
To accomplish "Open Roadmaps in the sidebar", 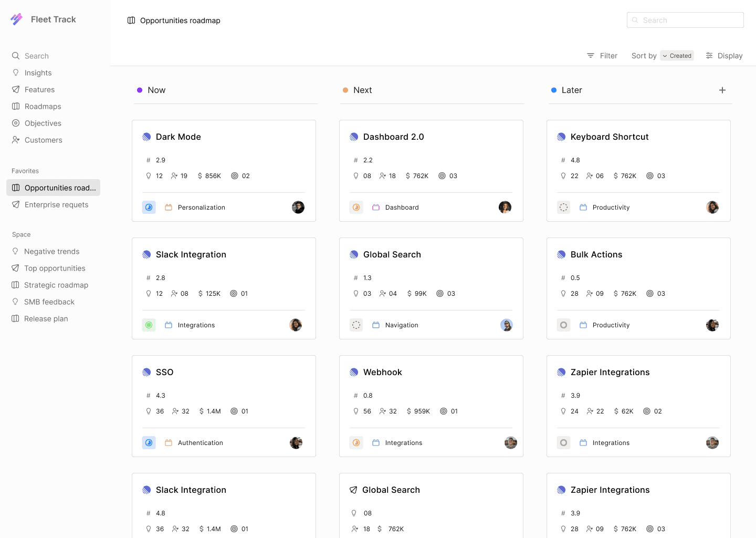I will click(x=37, y=106).
